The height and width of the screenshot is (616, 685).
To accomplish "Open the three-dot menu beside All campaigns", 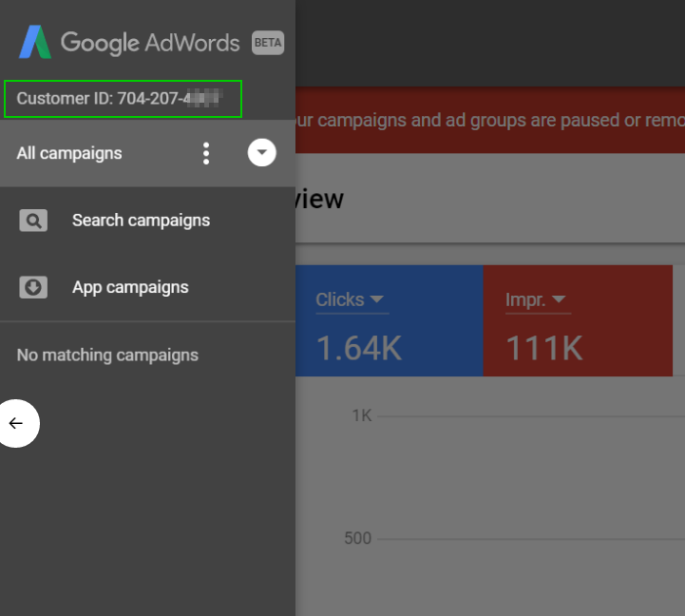I will point(206,153).
